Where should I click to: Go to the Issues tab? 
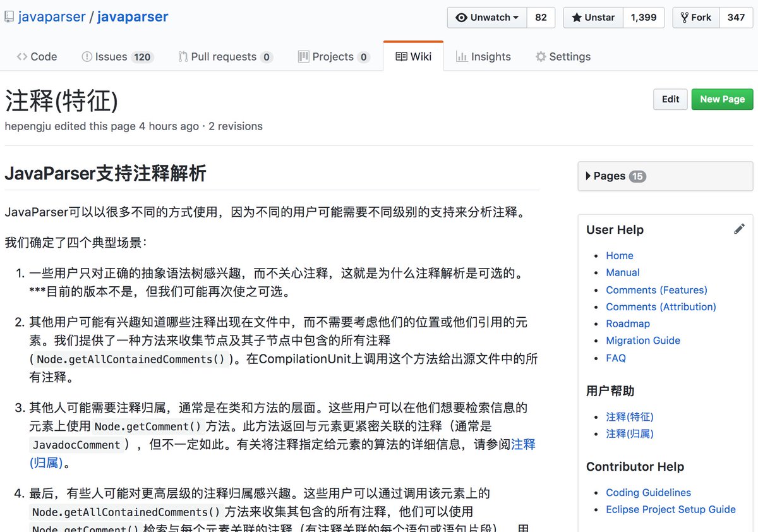coord(117,57)
